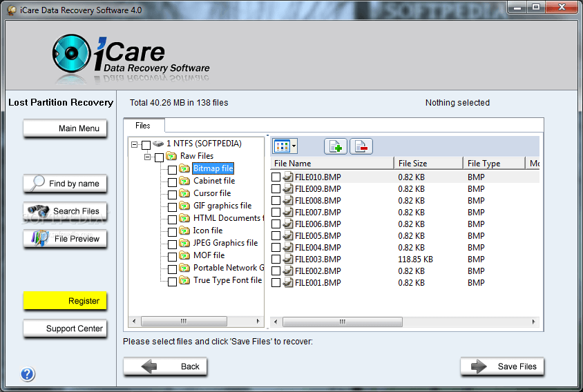The image size is (583, 392).
Task: Select the Icon file tree item label
Action: click(208, 231)
